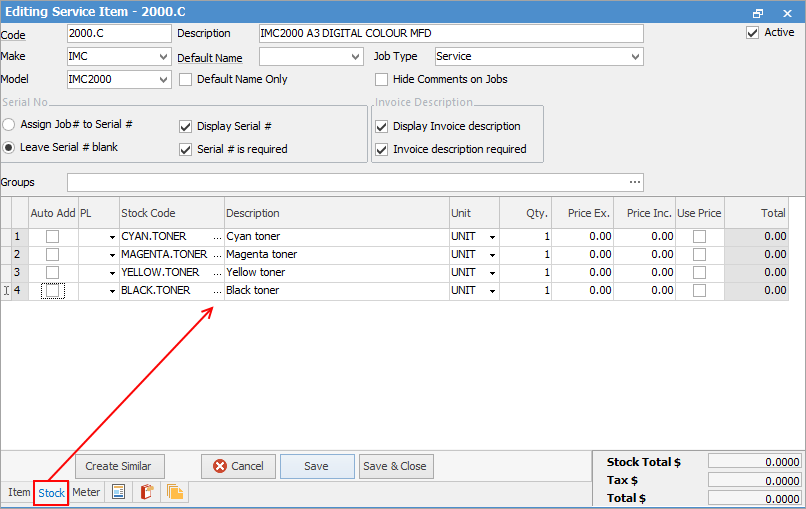Toggle the Active checkbox

pos(752,33)
